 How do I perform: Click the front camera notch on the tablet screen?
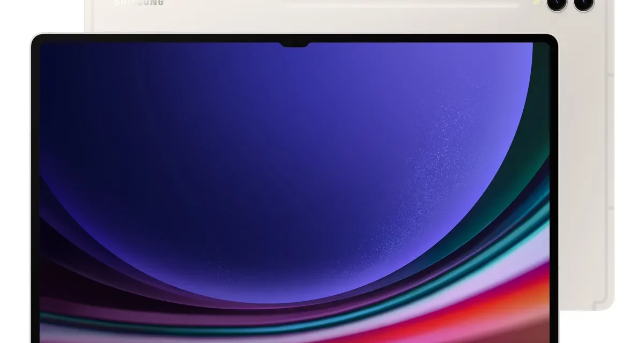(x=295, y=43)
